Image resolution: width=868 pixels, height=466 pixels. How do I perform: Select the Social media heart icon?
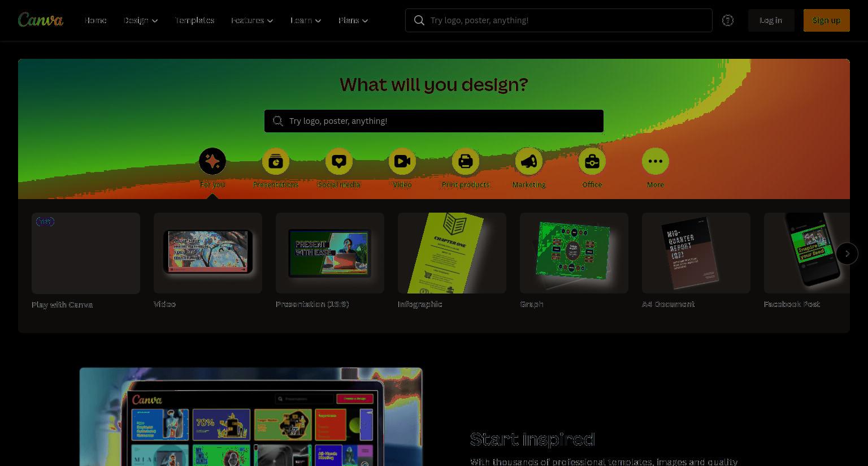pyautogui.click(x=339, y=161)
